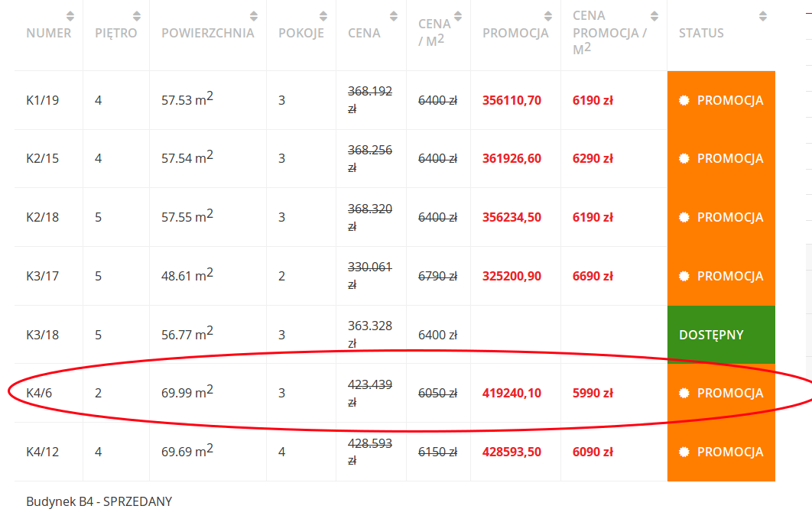Click the sort arrows in CENA / M2 header

point(458,16)
